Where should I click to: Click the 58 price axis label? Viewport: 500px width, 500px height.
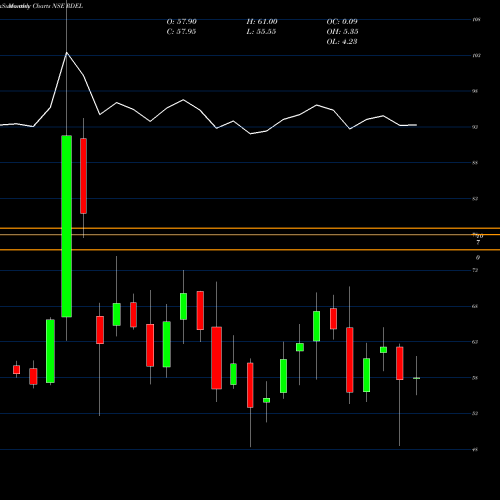click(475, 378)
